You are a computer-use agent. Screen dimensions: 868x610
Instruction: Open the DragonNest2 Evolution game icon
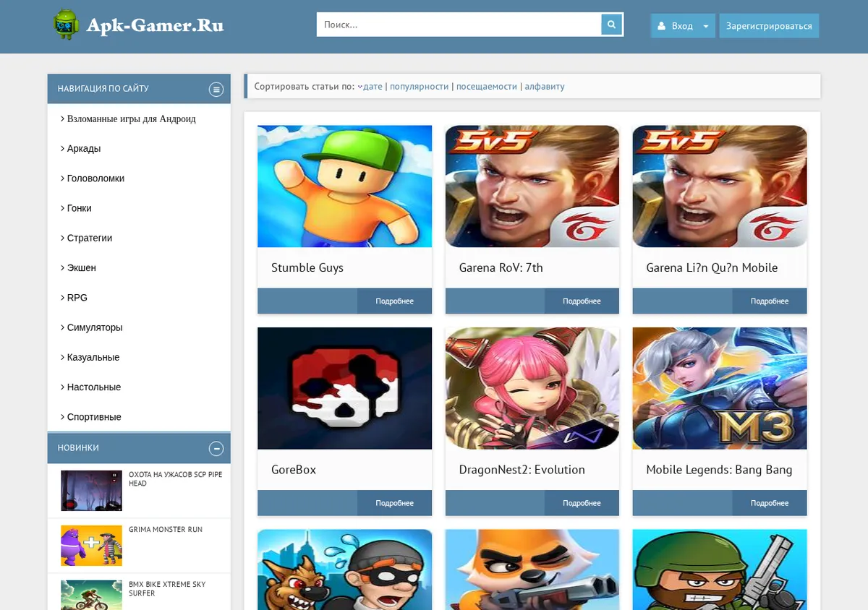point(532,388)
